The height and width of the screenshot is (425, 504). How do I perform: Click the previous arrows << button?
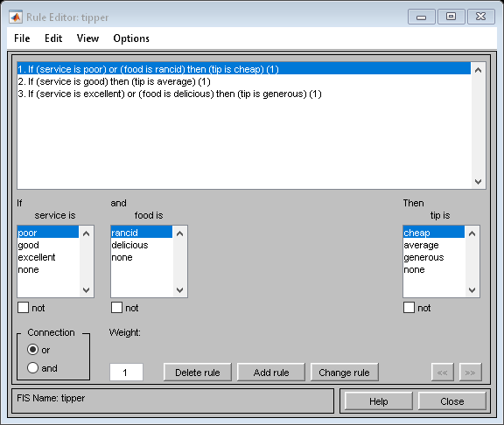tap(442, 373)
